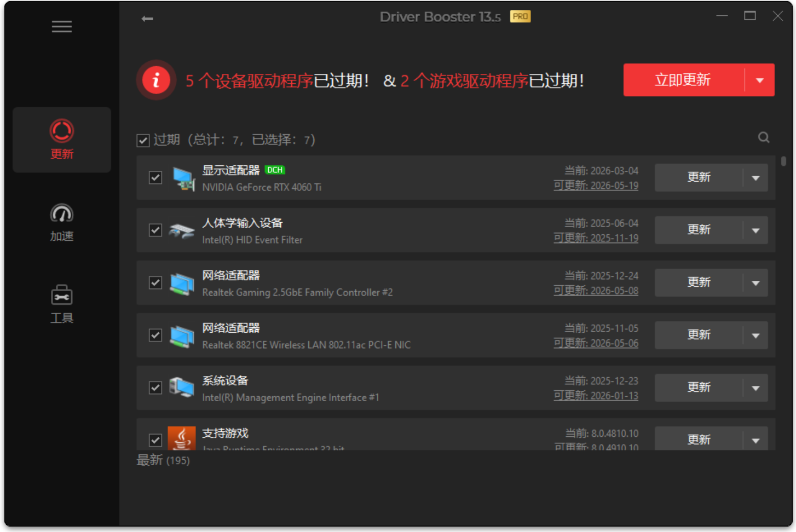
Task: Minimize the Driver Booster window
Action: (x=722, y=16)
